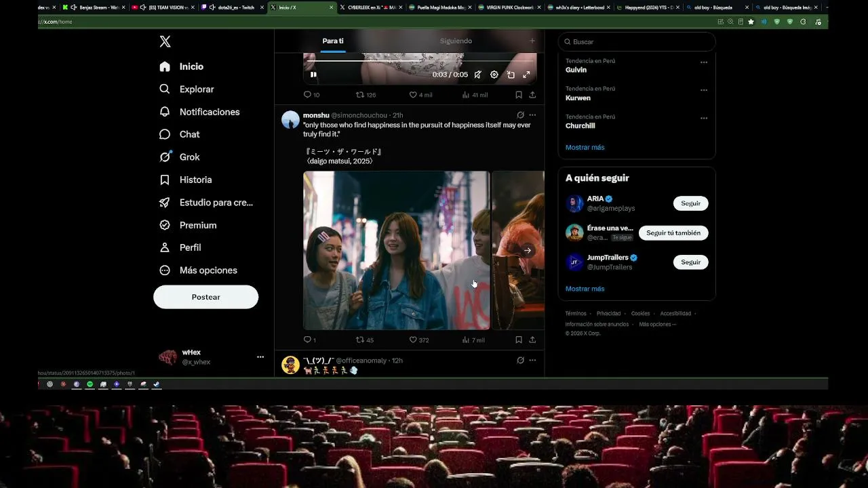This screenshot has width=868, height=488.
Task: Reply to monshu's post
Action: point(310,340)
